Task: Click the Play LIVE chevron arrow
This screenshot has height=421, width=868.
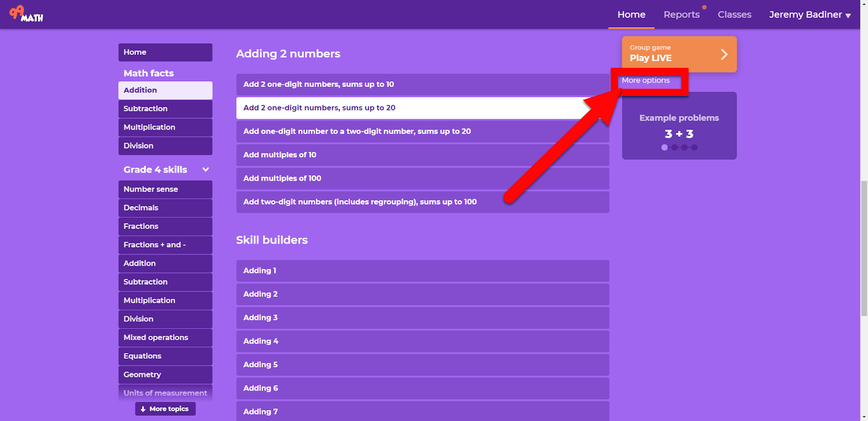Action: (724, 54)
